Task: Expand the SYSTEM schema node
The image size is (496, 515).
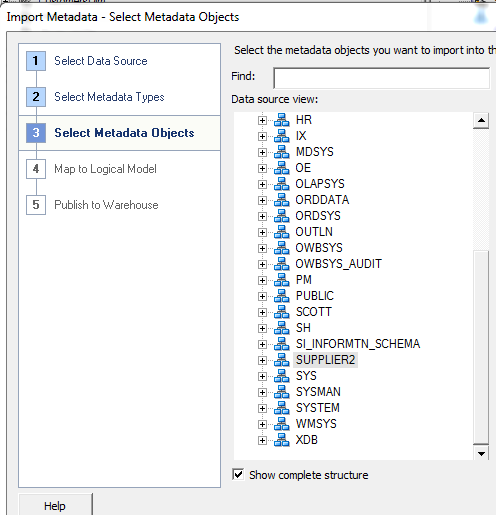Action: click(262, 408)
